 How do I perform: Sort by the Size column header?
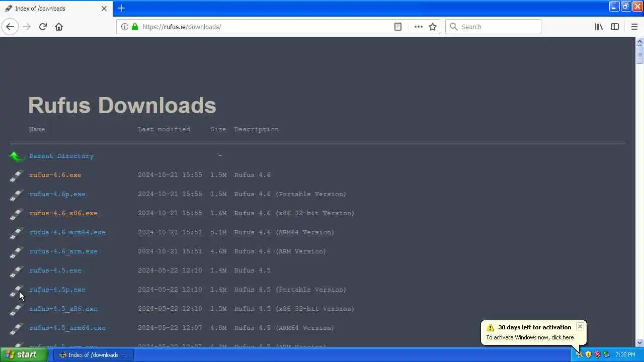218,129
